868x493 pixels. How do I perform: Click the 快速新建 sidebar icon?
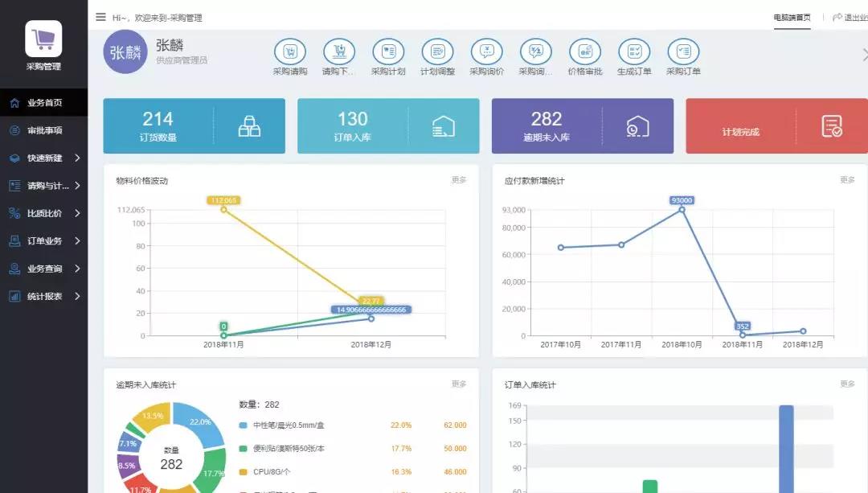tap(15, 158)
